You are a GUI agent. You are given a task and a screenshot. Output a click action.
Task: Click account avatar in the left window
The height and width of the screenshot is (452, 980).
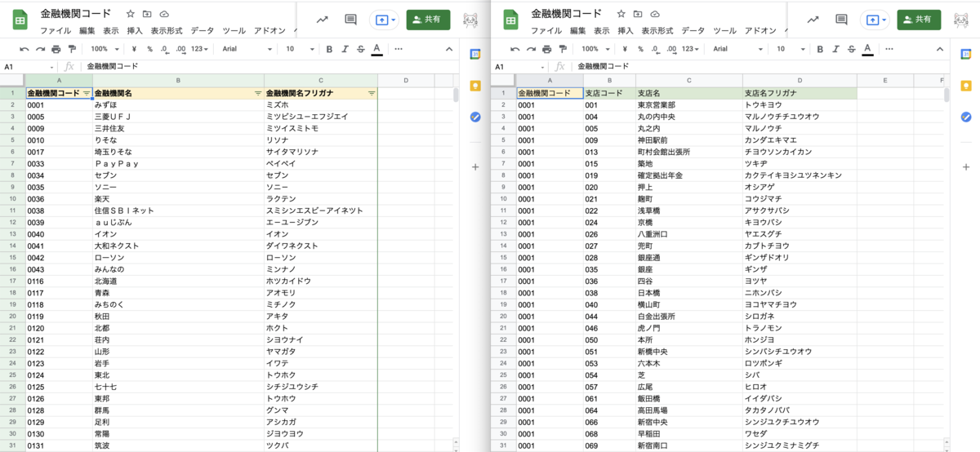[x=471, y=20]
